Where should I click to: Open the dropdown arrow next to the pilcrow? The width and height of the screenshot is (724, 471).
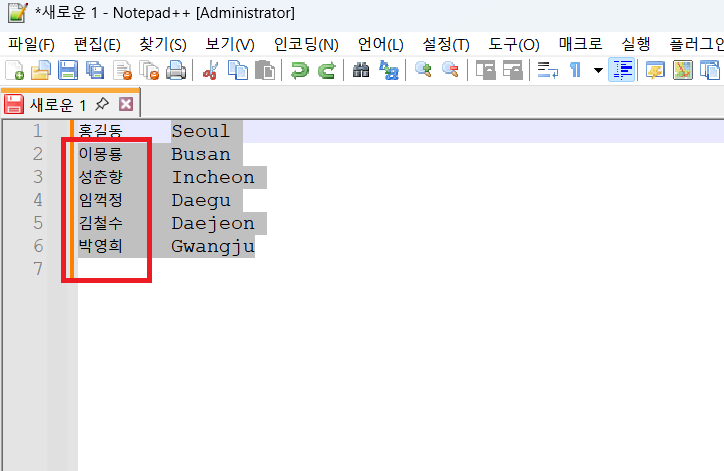(x=598, y=71)
